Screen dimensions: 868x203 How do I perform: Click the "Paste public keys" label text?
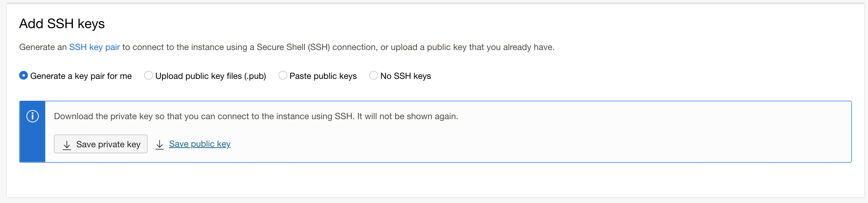[323, 76]
